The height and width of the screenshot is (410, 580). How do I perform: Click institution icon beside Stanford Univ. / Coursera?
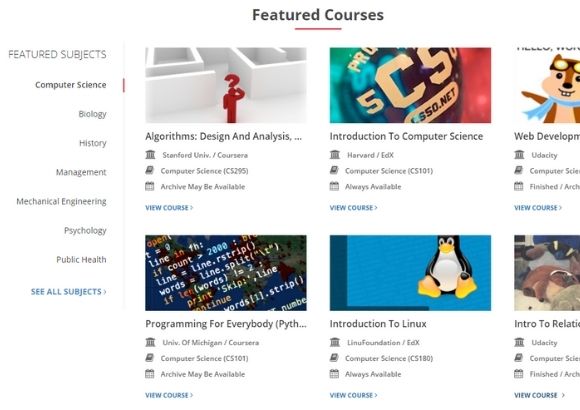(x=150, y=155)
